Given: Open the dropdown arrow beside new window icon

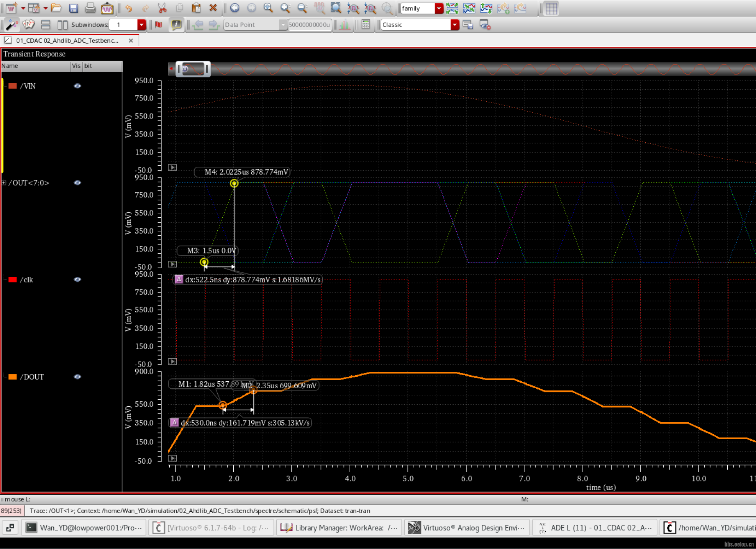Looking at the screenshot, I should [x=23, y=8].
